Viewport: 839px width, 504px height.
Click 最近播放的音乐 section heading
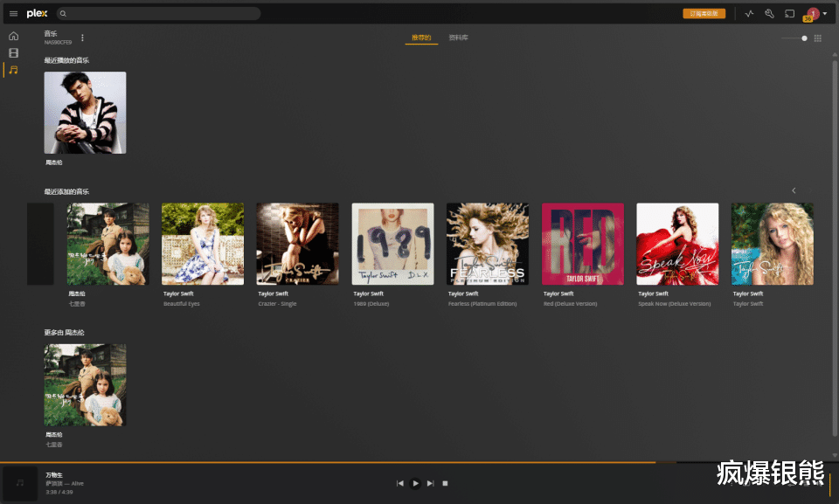[66, 60]
